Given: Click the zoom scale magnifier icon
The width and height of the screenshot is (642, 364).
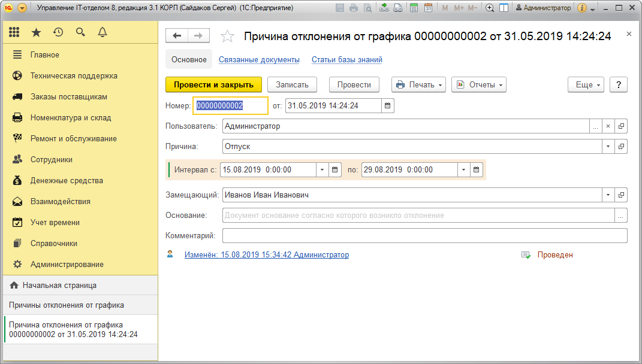Looking at the screenshot, I should 490,8.
